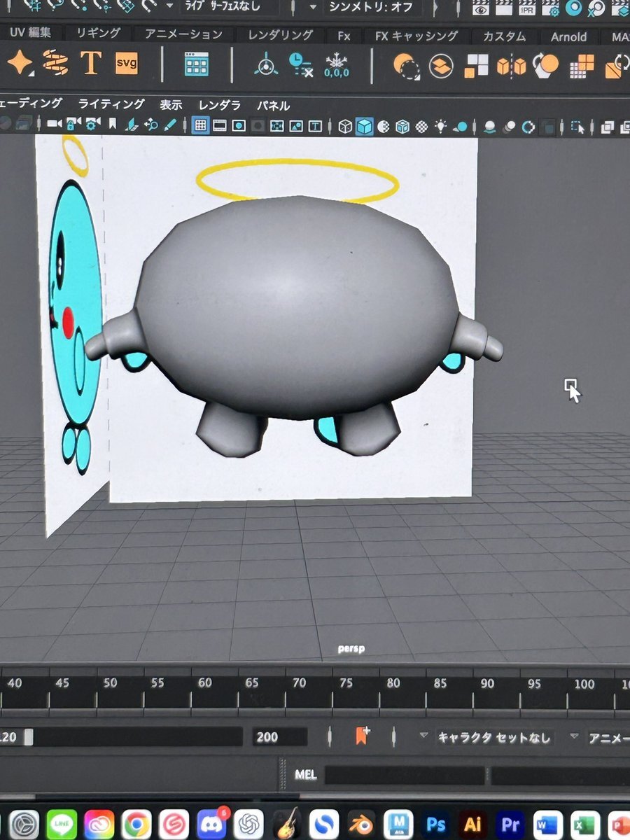Click the MEL command input field
This screenshot has width=630, height=840.
[405, 776]
